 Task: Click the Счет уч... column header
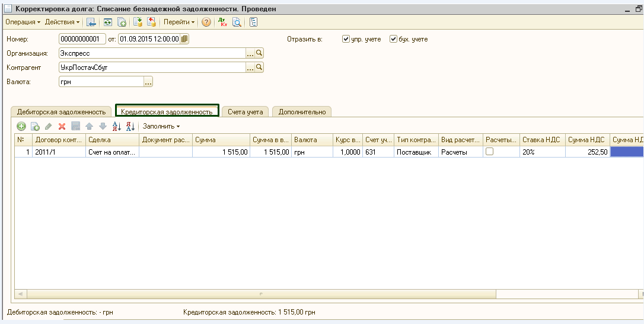378,140
